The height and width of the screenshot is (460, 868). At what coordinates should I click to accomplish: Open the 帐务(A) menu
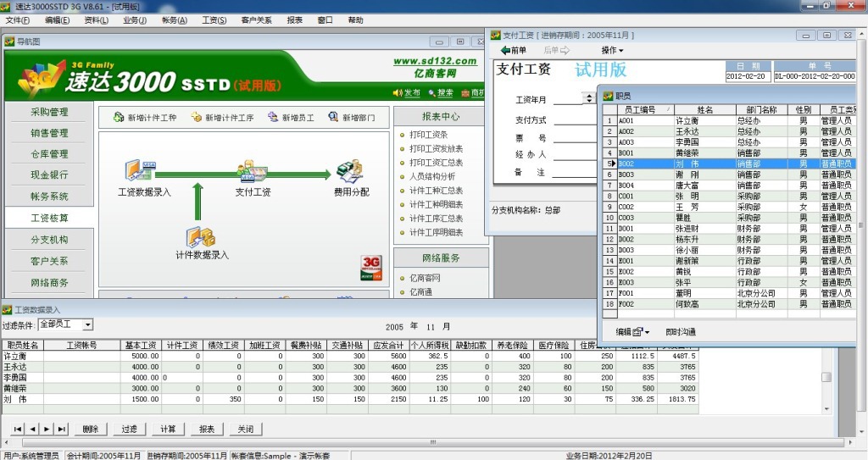(175, 20)
